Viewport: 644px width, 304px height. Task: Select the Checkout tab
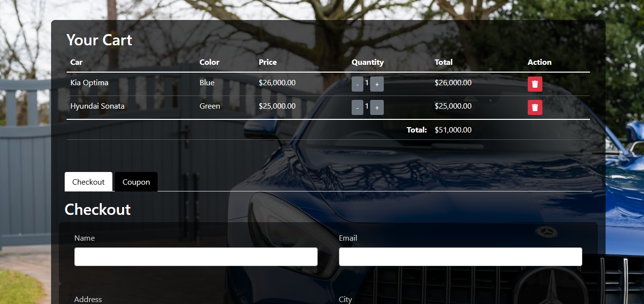point(89,182)
